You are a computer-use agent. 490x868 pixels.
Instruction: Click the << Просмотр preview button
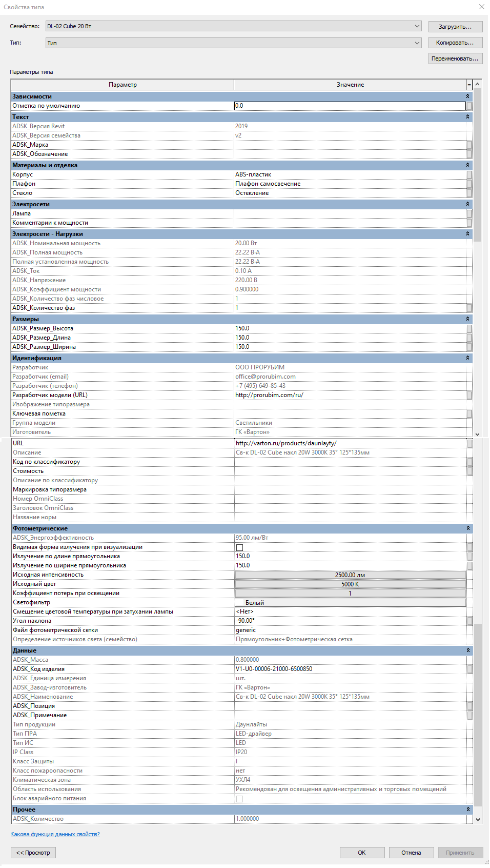[33, 853]
